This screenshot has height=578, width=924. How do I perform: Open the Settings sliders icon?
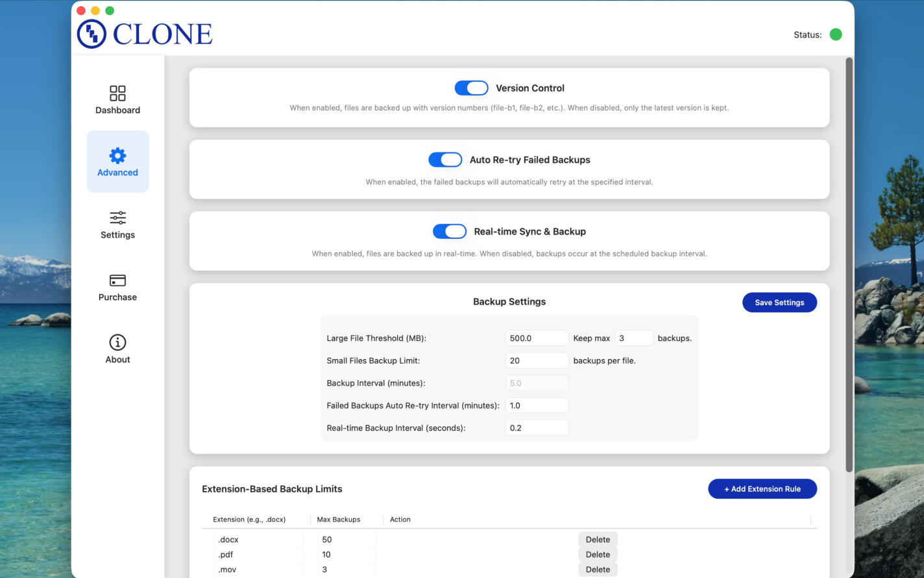tap(117, 218)
